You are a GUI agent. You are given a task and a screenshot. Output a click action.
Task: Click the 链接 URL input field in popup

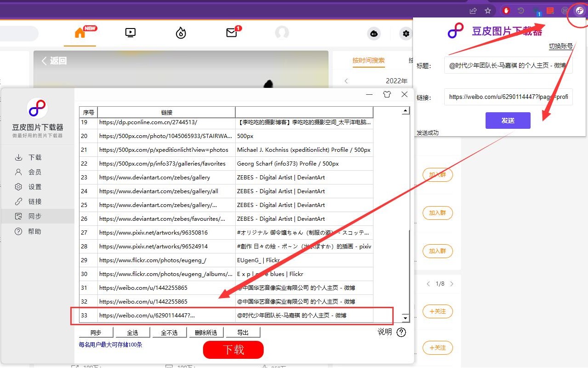[508, 97]
